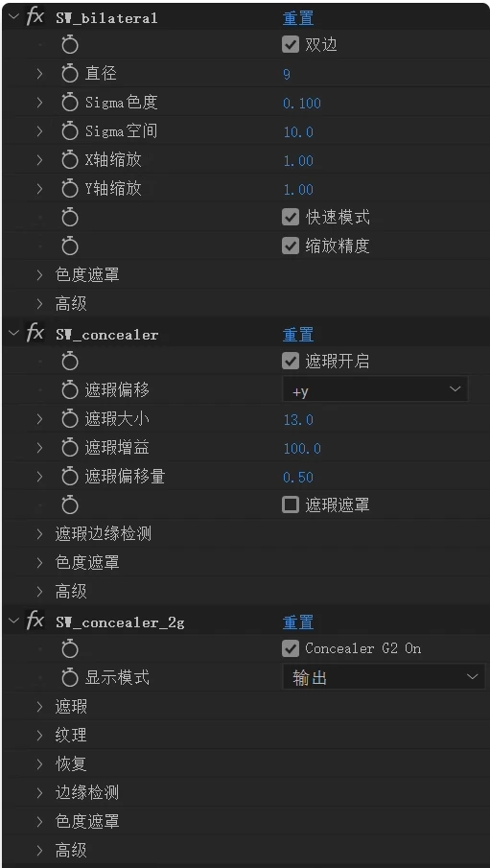Toggle fx switch for SW_bilateral effect
Viewport: 490px width, 868px height.
click(x=35, y=17)
